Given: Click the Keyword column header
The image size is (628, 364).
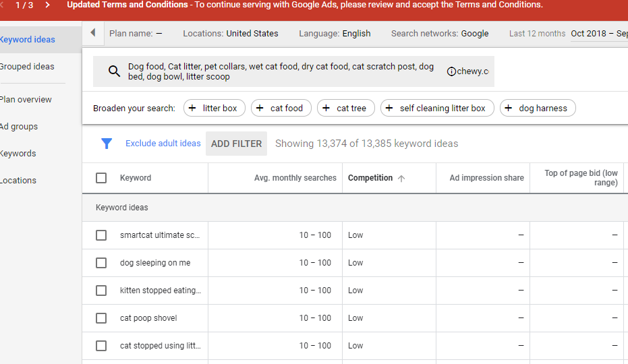Looking at the screenshot, I should coord(136,178).
